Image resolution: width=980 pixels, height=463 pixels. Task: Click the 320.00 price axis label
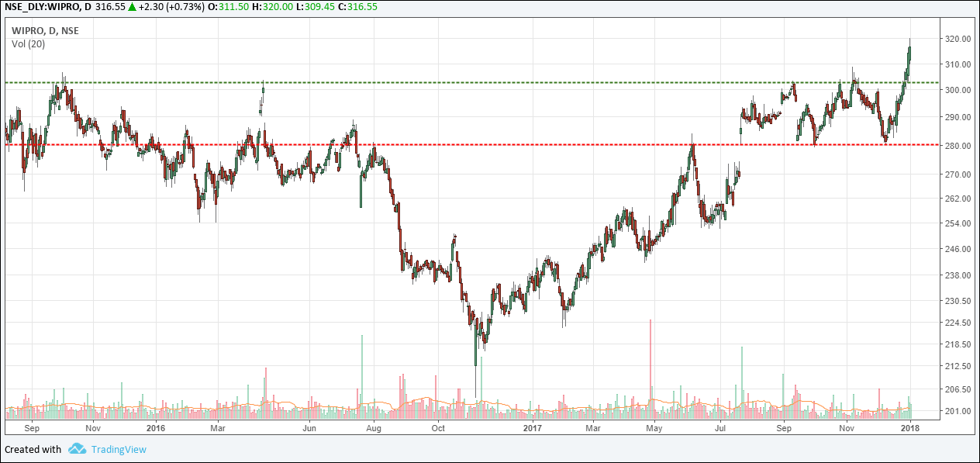(960, 39)
